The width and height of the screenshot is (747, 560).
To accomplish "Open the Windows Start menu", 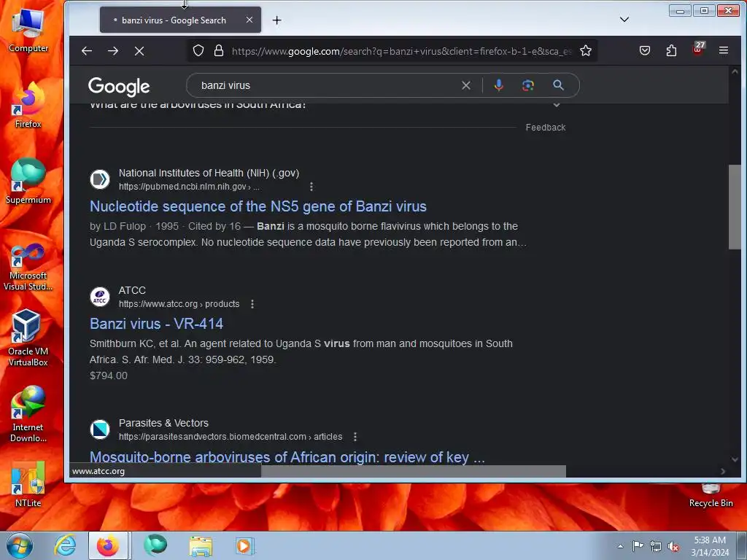I will click(x=20, y=545).
